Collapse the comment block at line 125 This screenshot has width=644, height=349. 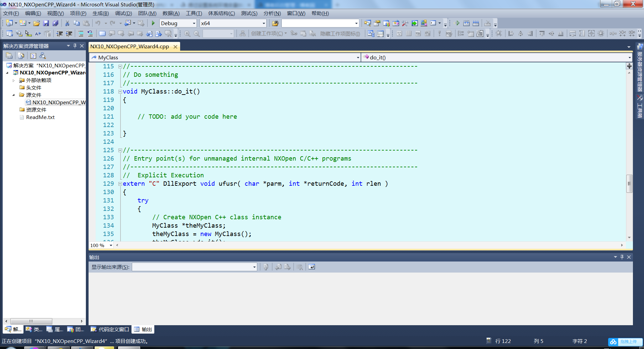pos(120,150)
